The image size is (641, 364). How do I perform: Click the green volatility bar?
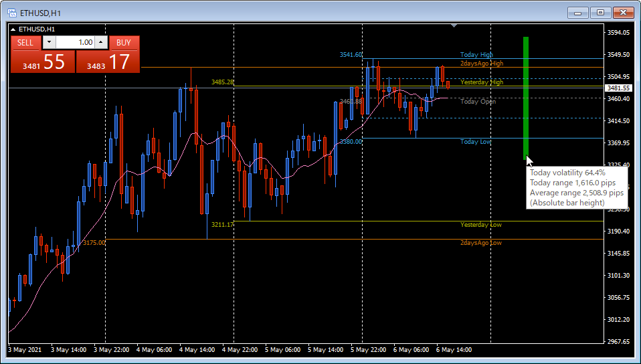pos(526,98)
